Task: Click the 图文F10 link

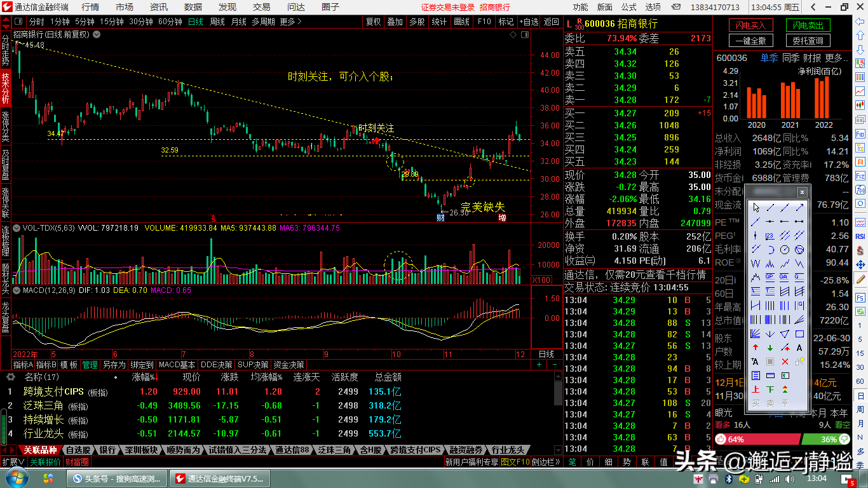Action: 515,462
